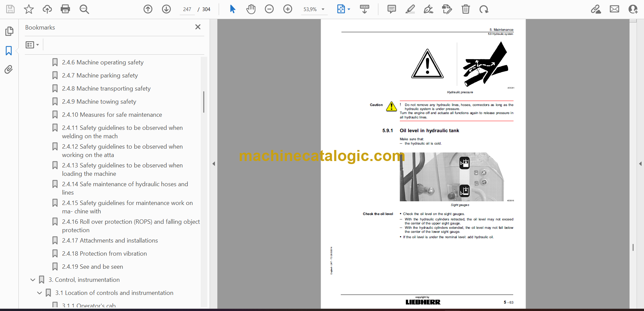This screenshot has width=644, height=311.
Task: Share a link to the file
Action: [596, 9]
